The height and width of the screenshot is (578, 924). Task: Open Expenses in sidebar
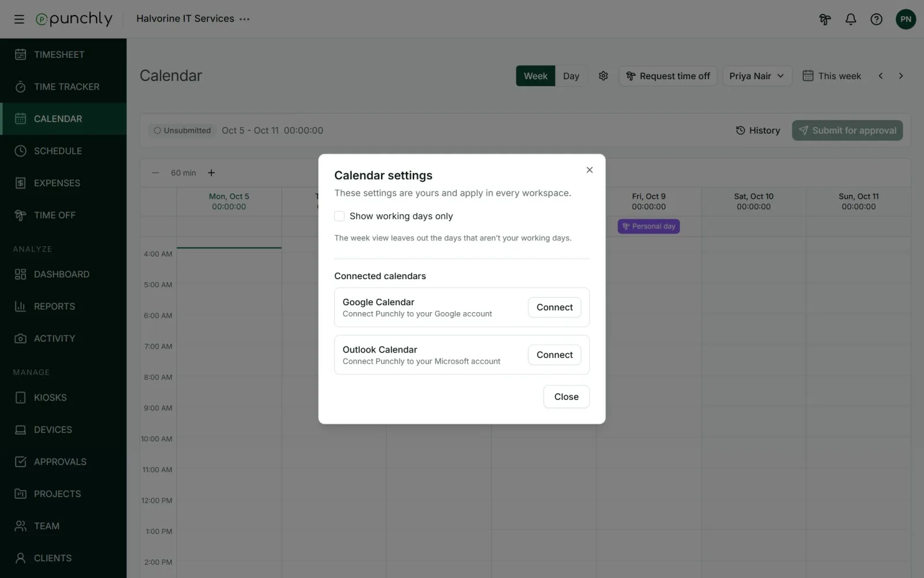64,183
